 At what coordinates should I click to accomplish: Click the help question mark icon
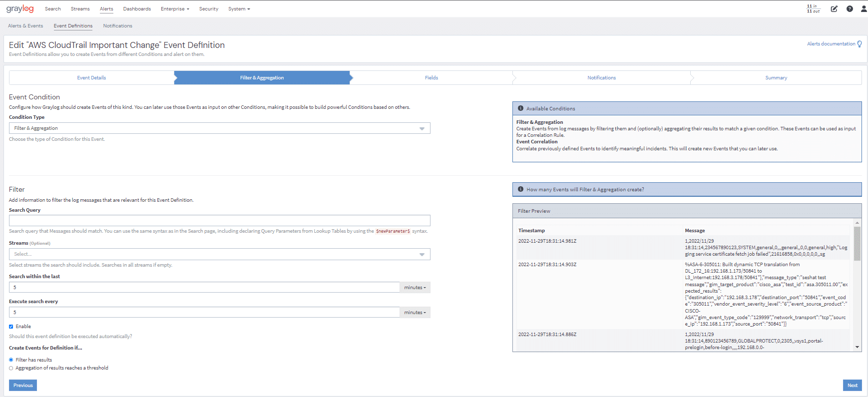point(850,9)
